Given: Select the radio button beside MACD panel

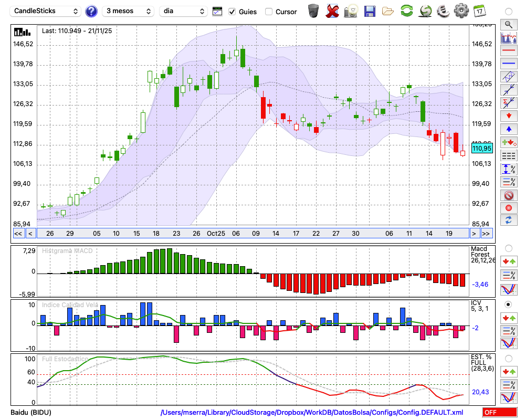Looking at the screenshot, I should click(508, 248).
